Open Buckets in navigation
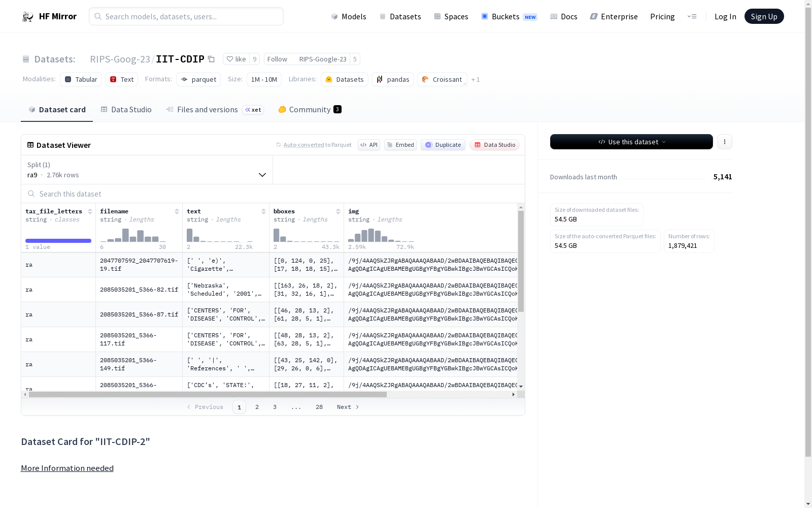The image size is (812, 508). [509, 17]
